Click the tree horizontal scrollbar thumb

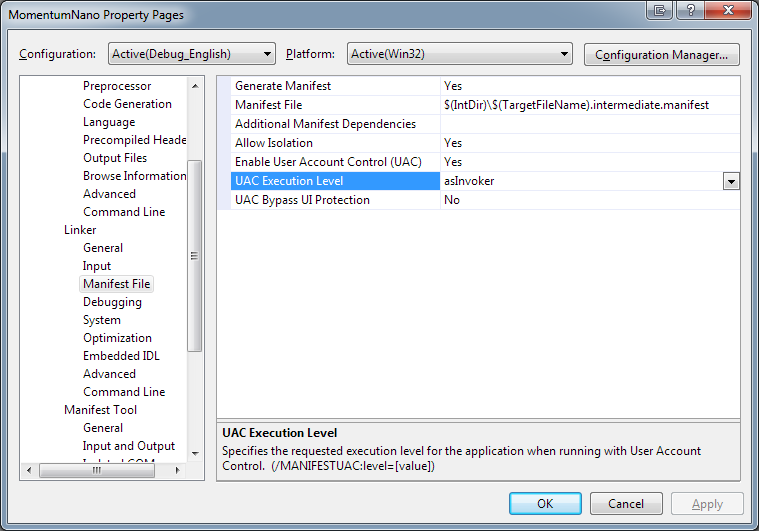click(x=97, y=470)
